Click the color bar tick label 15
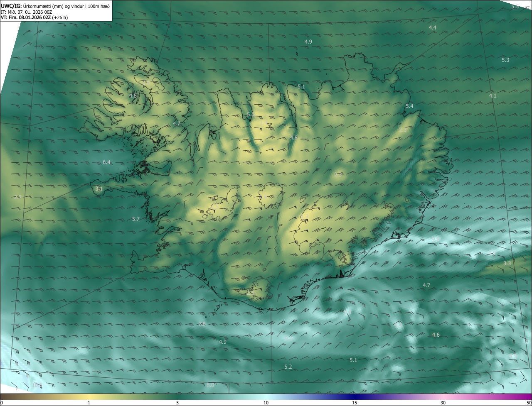 coord(355,403)
